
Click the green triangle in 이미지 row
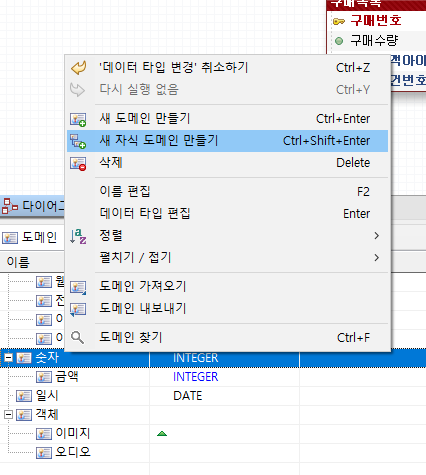point(162,433)
